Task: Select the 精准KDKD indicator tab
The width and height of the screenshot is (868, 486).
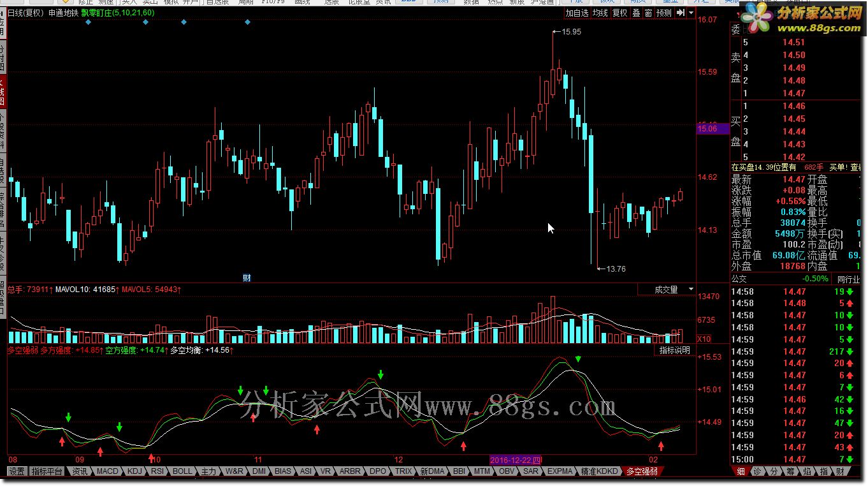Action: coord(600,471)
